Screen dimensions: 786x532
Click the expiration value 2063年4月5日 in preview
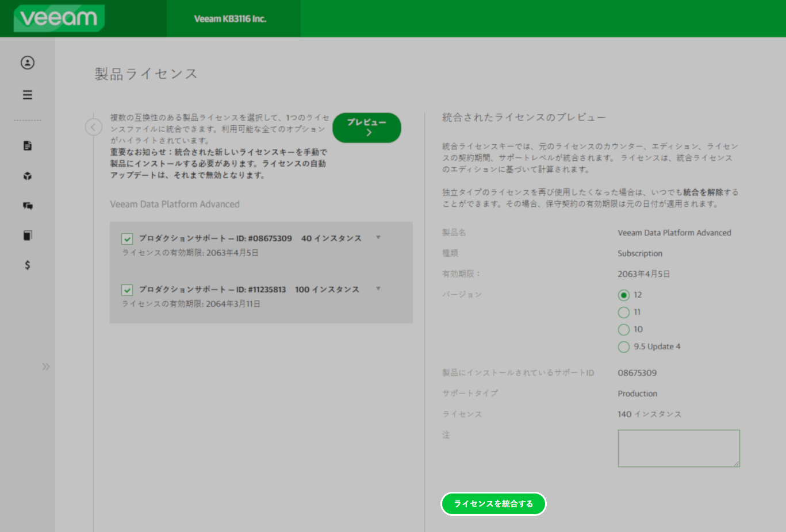644,274
